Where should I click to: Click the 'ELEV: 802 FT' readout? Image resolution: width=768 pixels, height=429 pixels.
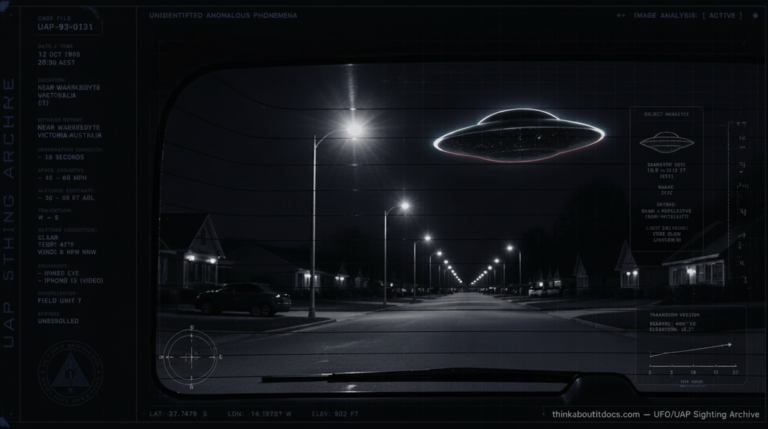point(336,414)
